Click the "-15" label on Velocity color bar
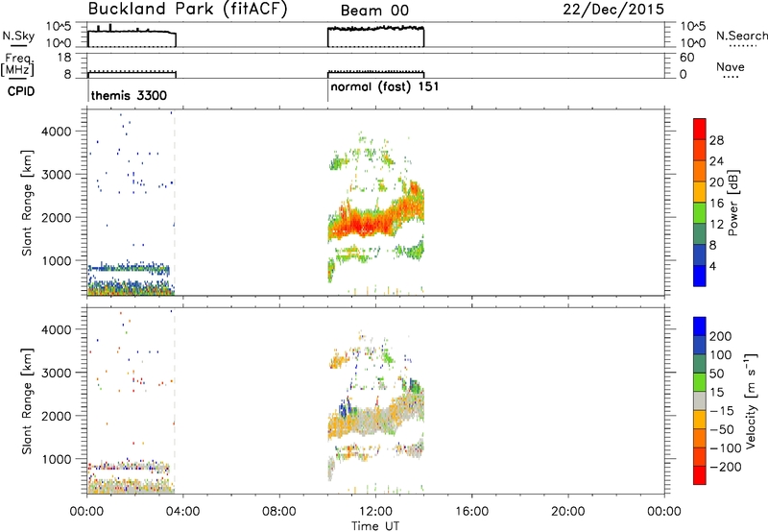The image size is (768, 532). coord(722,411)
